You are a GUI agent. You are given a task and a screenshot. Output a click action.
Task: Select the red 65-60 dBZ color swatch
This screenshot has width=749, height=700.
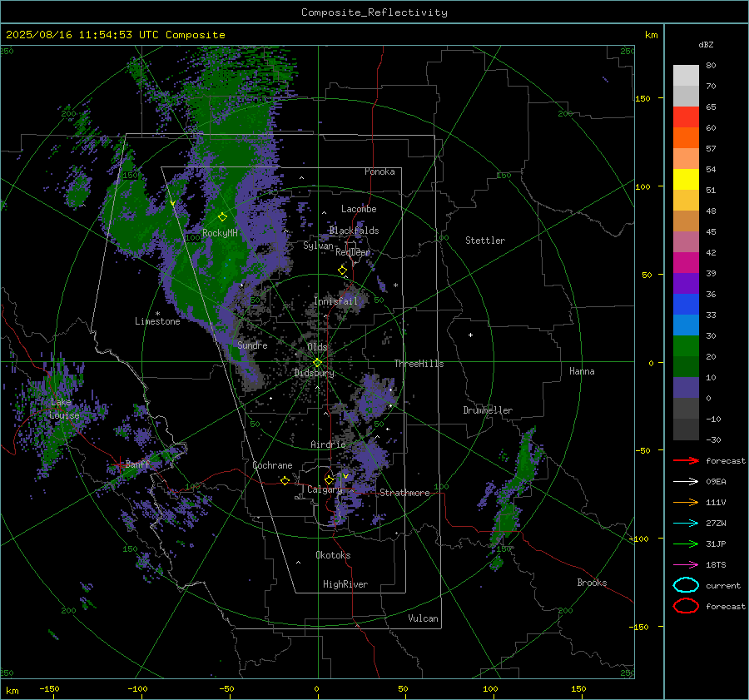[x=686, y=117]
